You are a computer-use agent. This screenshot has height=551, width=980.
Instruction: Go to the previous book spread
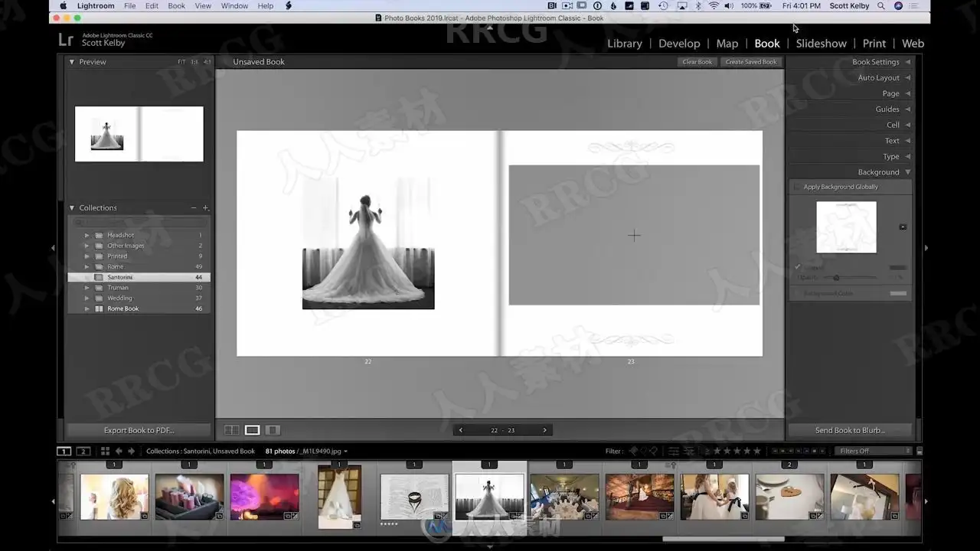[460, 430]
